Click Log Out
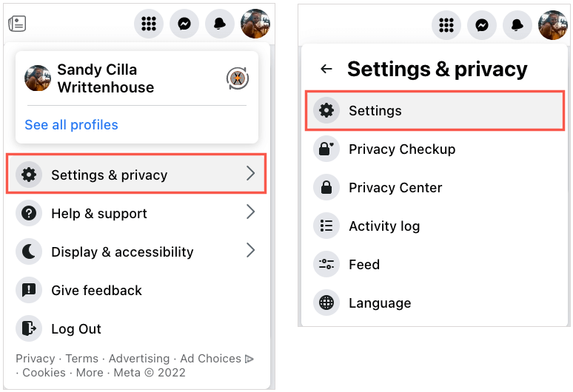Screen dimensions: 573x392 (76, 328)
